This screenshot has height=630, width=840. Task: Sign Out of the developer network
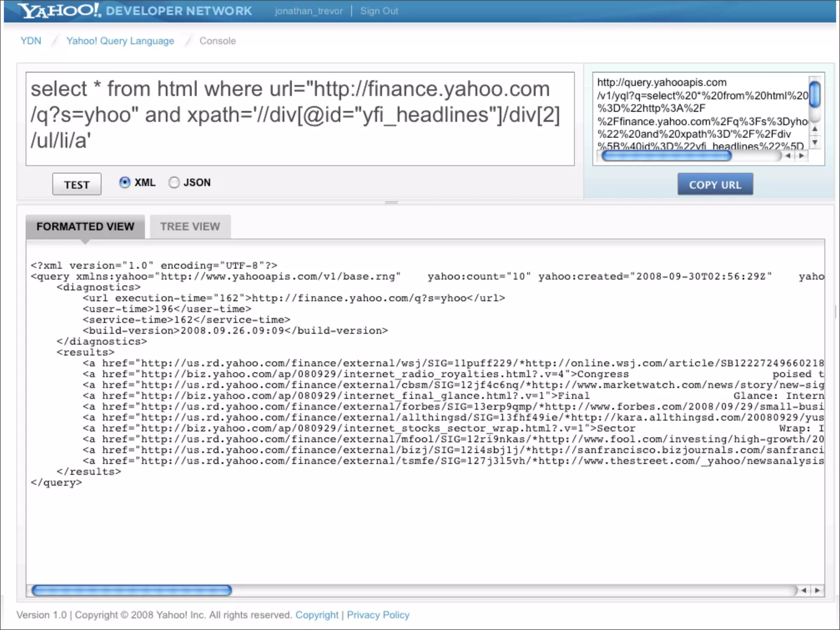click(x=379, y=11)
